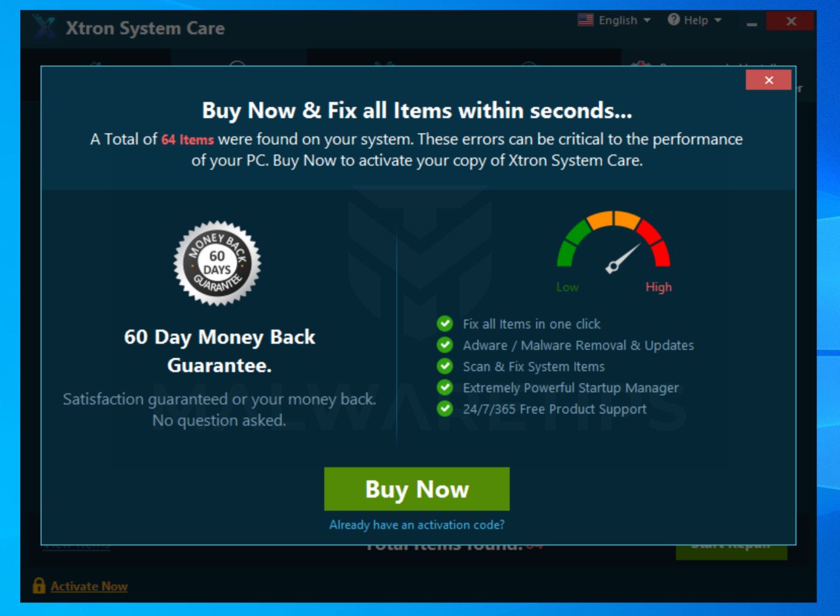
Task: Expand the Help dropdown menu
Action: point(694,20)
